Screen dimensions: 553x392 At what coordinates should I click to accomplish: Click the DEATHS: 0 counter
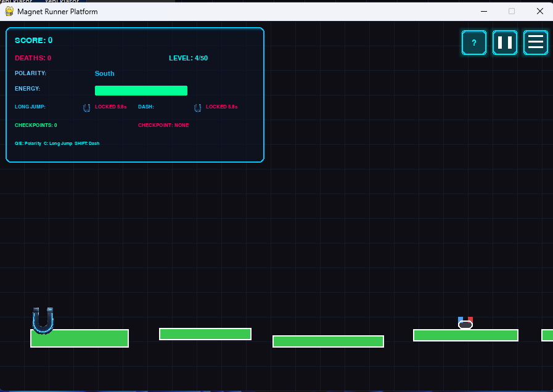pyautogui.click(x=33, y=58)
